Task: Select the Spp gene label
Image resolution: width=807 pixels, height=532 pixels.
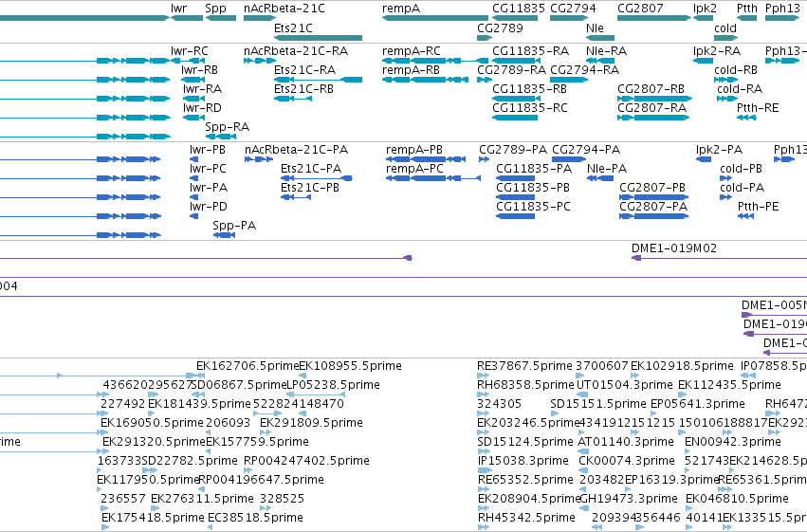Action: pyautogui.click(x=215, y=9)
